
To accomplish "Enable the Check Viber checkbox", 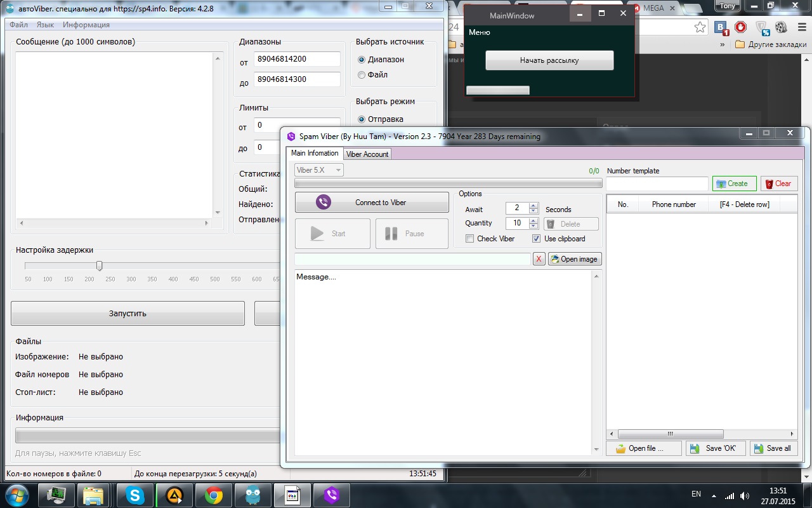I will tap(469, 239).
